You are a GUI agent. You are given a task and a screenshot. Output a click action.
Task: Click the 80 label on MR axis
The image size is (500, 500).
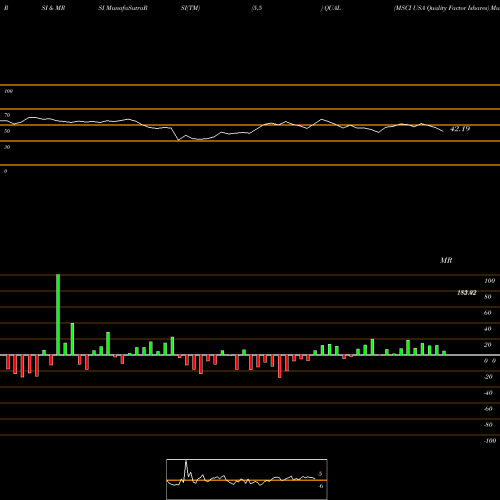tap(488, 297)
